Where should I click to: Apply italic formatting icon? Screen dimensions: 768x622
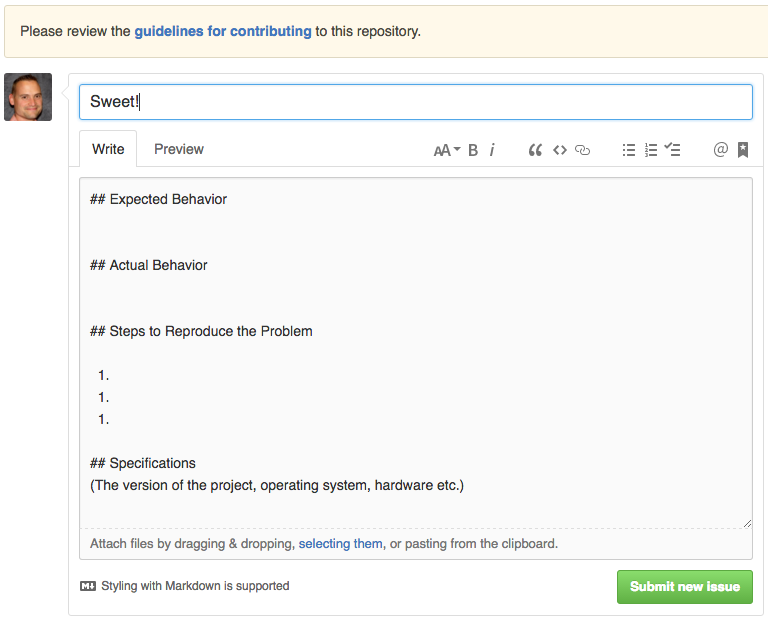(492, 150)
